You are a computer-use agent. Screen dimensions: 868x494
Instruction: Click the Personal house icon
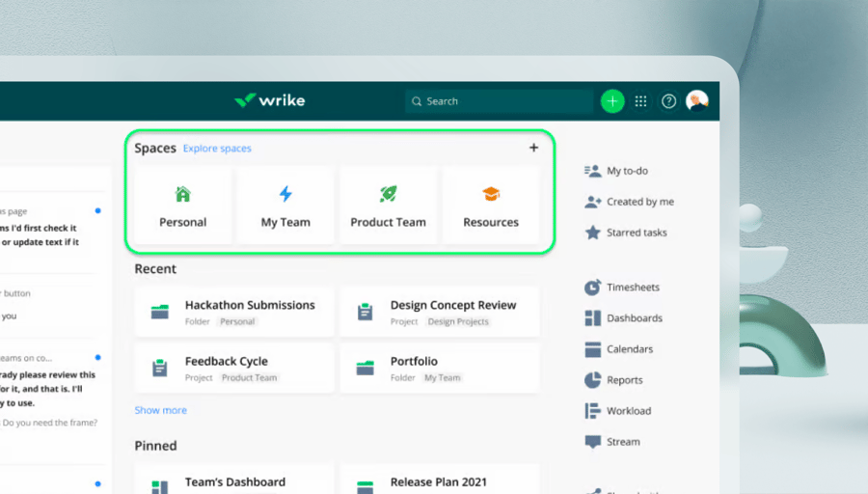(x=182, y=194)
